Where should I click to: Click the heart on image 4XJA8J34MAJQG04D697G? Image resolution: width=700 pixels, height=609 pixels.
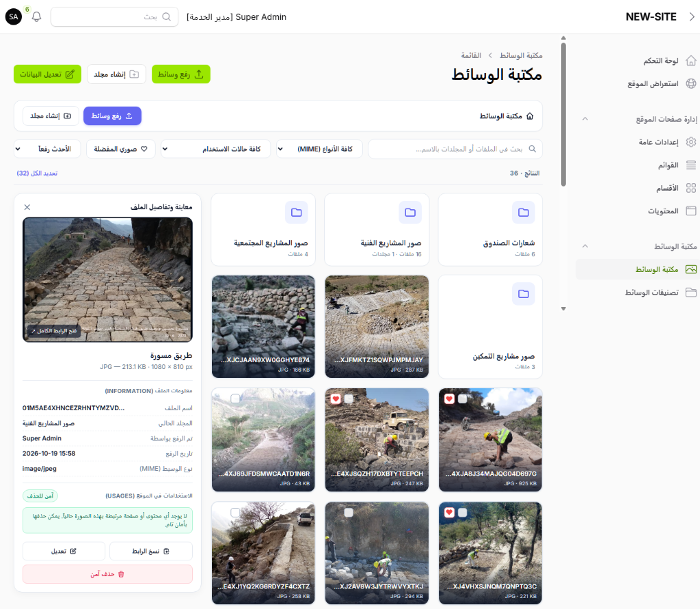pyautogui.click(x=449, y=398)
